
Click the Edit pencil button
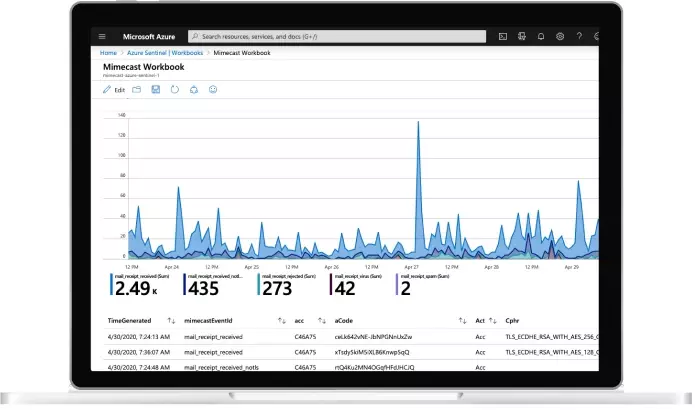click(114, 90)
